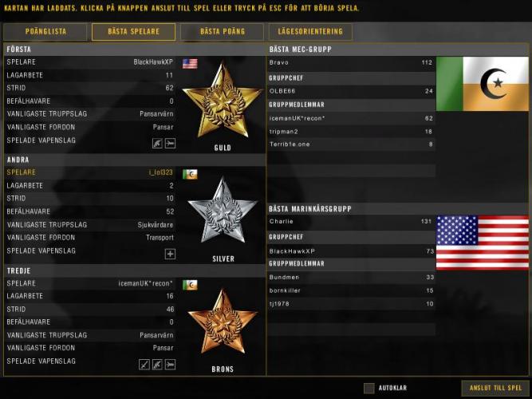Click the Anslut till spel button
Screen dimensions: 532x399
495,388
